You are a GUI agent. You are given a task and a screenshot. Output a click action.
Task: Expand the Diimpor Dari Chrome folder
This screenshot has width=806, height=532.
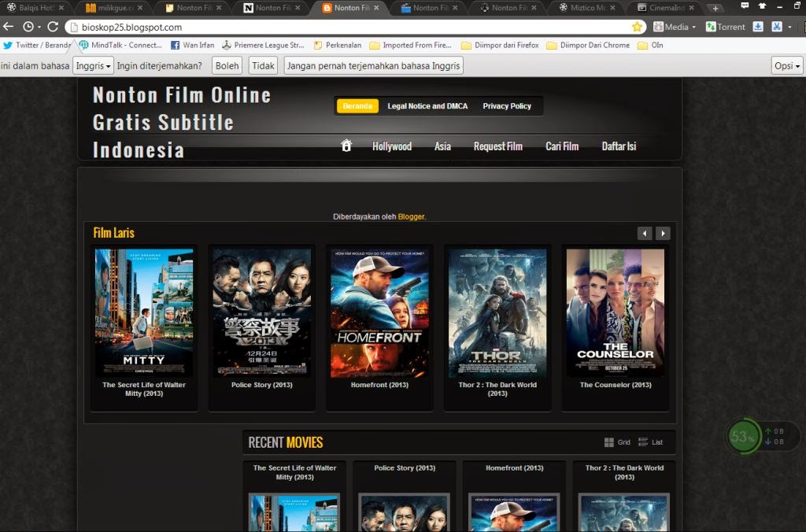[x=588, y=45]
